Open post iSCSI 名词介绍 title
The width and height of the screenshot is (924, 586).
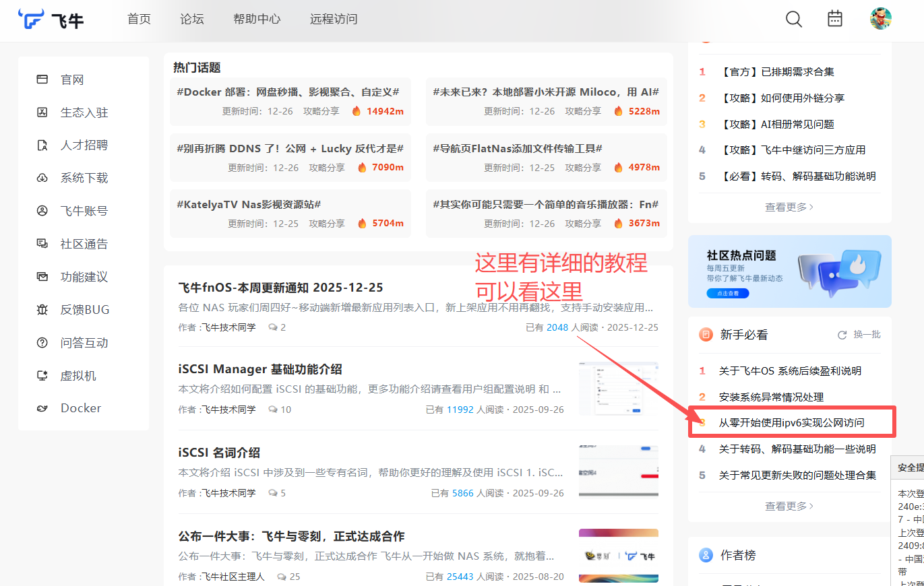pyautogui.click(x=219, y=453)
